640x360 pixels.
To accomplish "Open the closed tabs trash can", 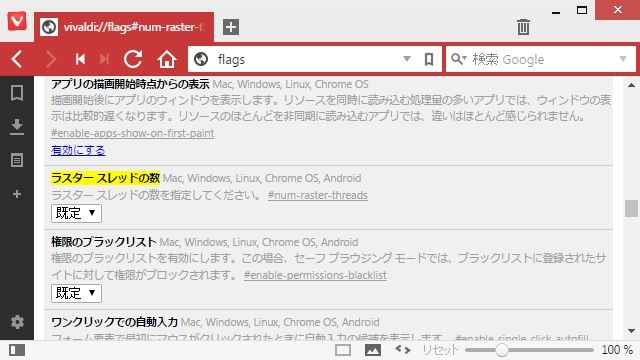I will pyautogui.click(x=523, y=27).
